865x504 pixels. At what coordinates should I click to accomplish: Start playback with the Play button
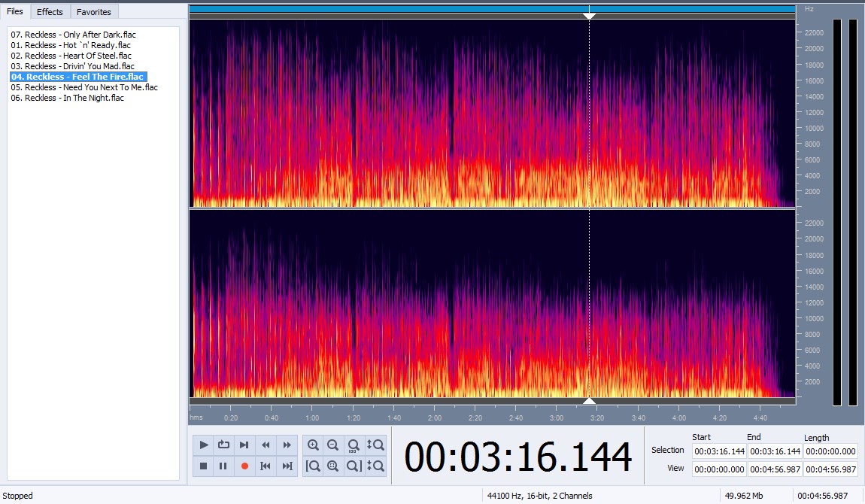coord(204,445)
